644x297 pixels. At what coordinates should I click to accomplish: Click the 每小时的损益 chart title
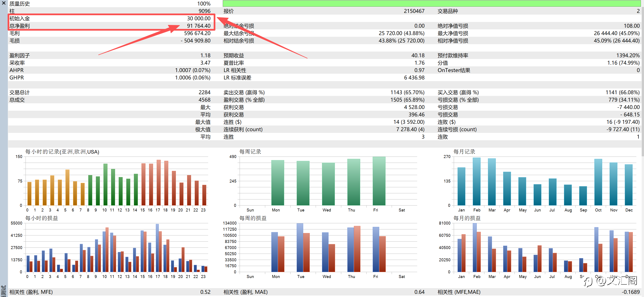click(x=42, y=218)
